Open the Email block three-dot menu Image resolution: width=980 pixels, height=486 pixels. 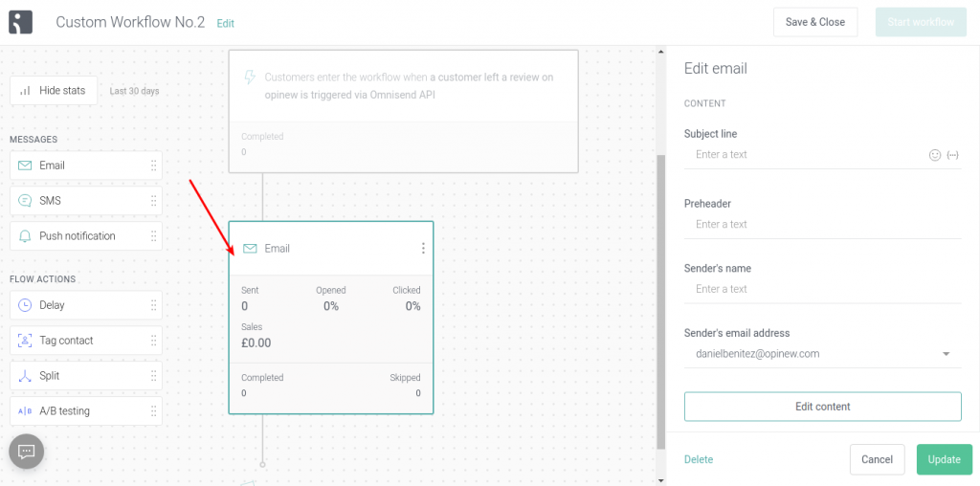point(423,249)
